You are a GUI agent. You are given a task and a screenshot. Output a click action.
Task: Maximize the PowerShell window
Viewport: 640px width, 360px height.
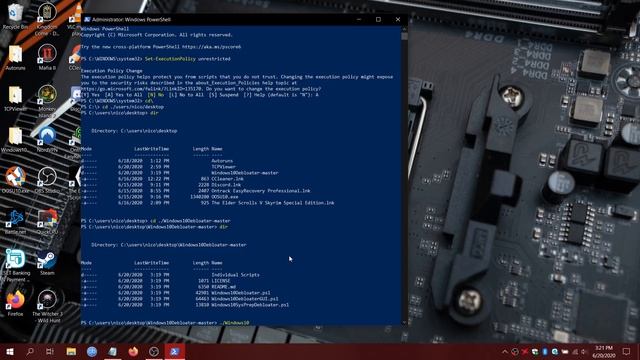point(378,19)
